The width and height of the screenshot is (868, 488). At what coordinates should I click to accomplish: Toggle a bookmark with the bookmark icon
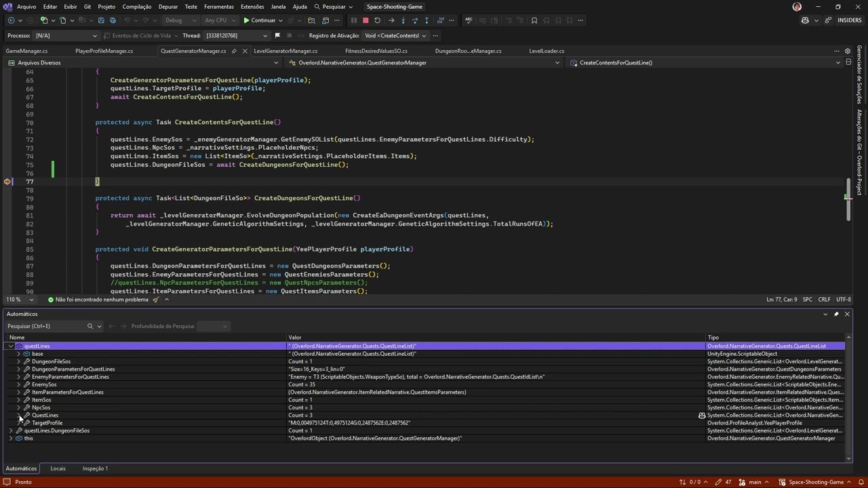pyautogui.click(x=534, y=20)
